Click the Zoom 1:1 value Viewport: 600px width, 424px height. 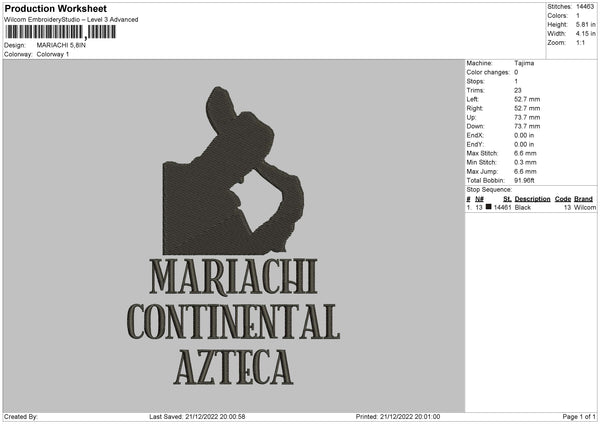pyautogui.click(x=580, y=42)
